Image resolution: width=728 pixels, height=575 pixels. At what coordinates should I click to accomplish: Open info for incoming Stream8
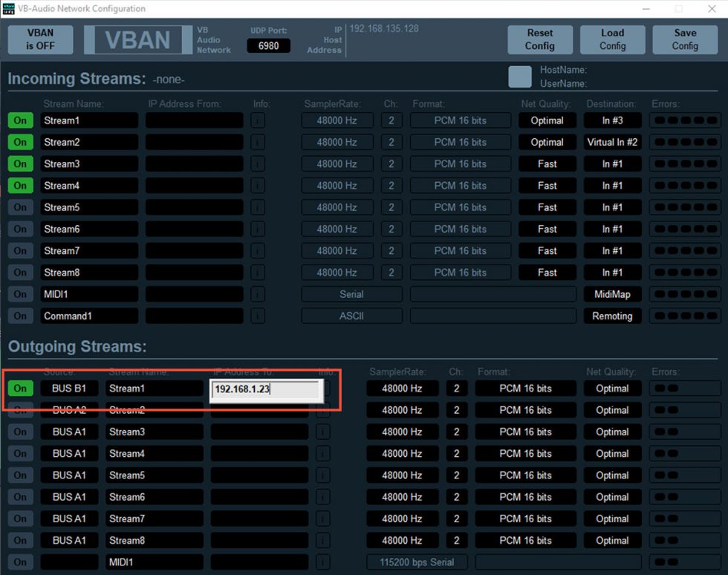pyautogui.click(x=256, y=272)
